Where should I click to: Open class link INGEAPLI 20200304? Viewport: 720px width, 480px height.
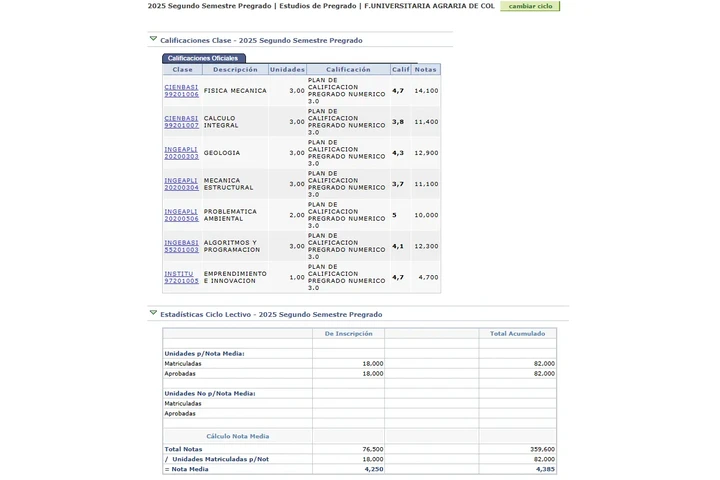click(181, 184)
